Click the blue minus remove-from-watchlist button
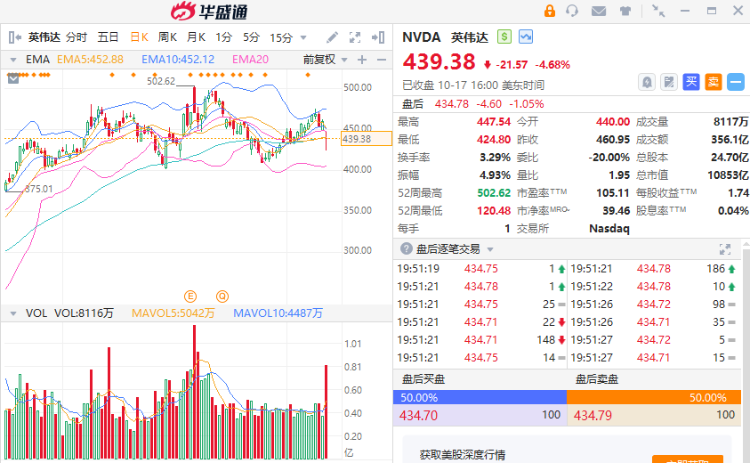Viewport: 750px width, 463px height. (736, 82)
